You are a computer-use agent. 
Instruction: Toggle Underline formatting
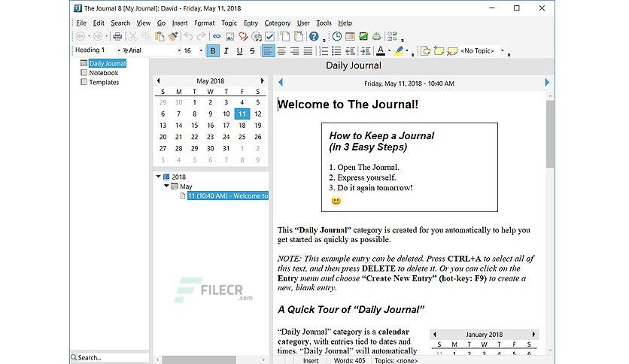pos(239,51)
